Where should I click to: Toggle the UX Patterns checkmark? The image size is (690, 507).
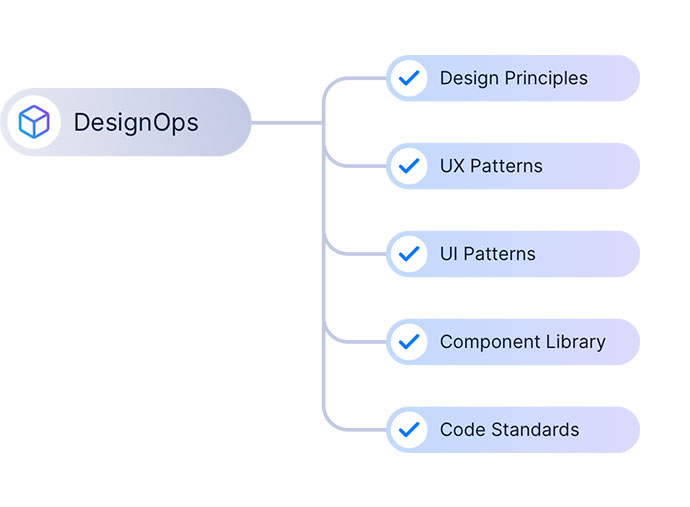[x=409, y=166]
